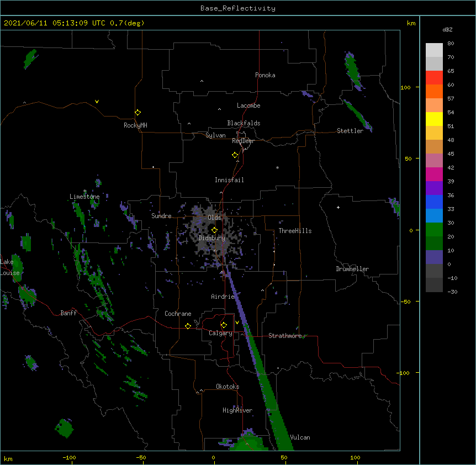
Task: Click the yellow diamond marker above Calgary label
Action: [x=224, y=325]
